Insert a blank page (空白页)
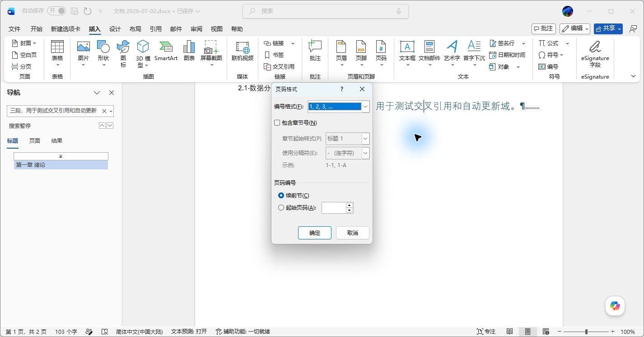The width and height of the screenshot is (644, 337). [24, 55]
